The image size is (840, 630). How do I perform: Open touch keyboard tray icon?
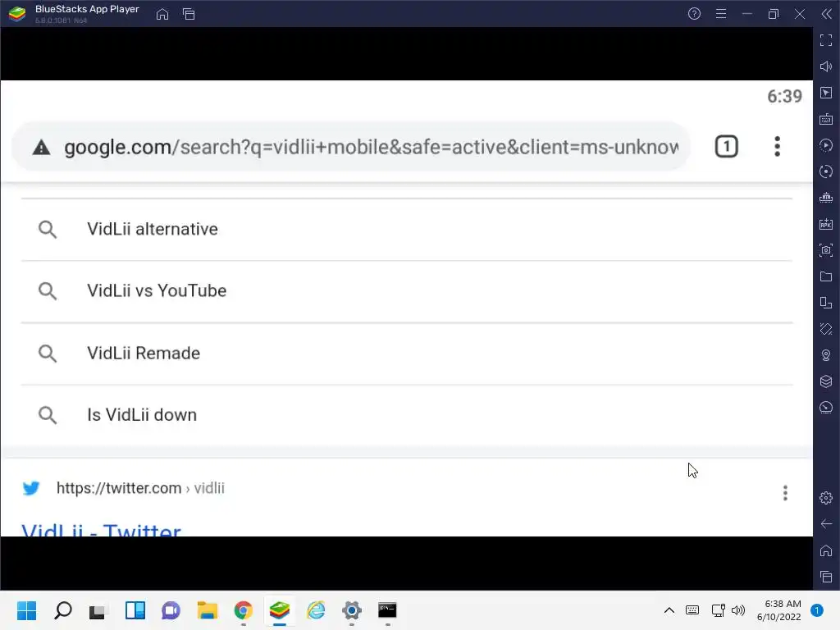(x=692, y=610)
